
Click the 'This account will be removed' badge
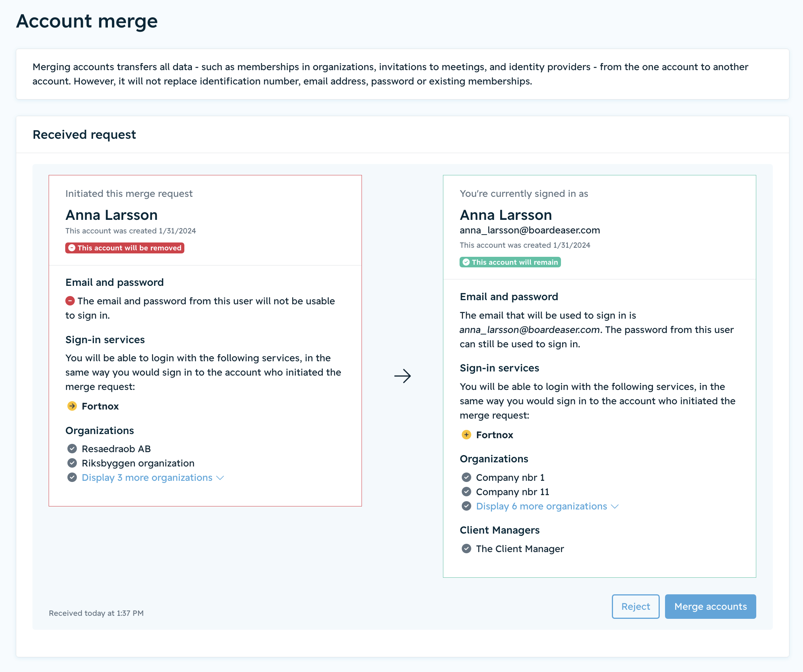pos(125,248)
